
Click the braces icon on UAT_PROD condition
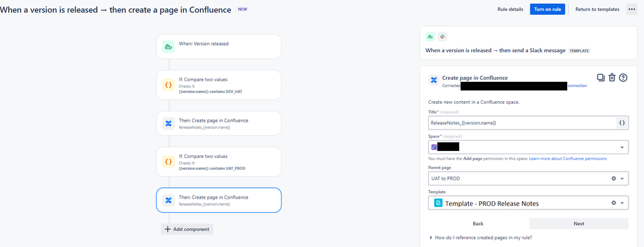click(x=168, y=162)
